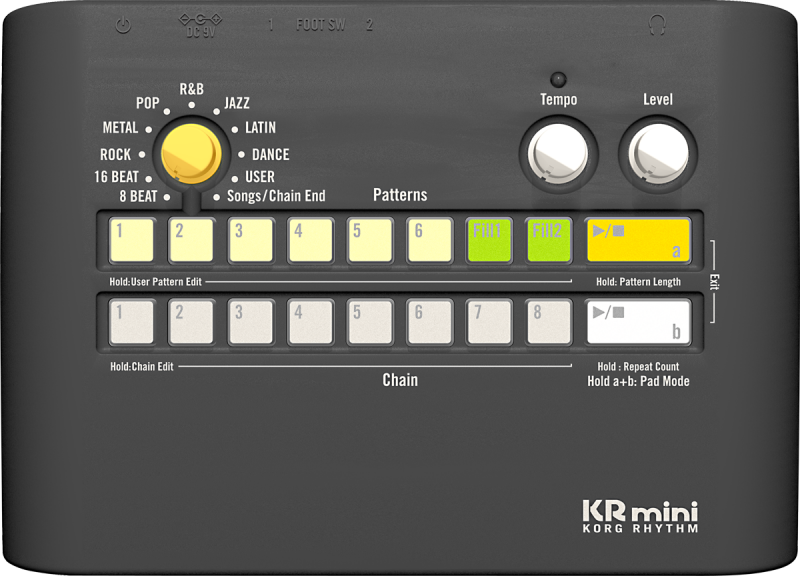This screenshot has height=576, width=800.
Task: Choose the METAL genre position
Action: (120, 128)
